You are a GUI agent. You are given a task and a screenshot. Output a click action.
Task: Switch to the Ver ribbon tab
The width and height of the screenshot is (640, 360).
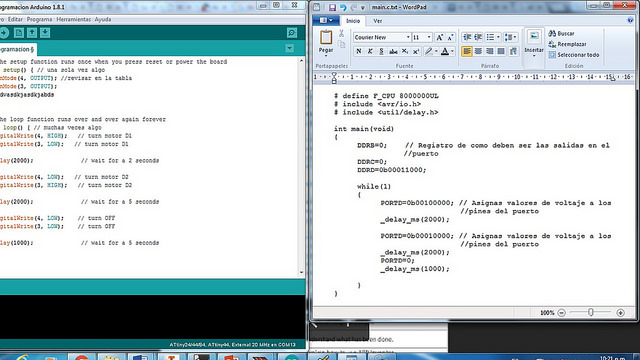(x=378, y=21)
